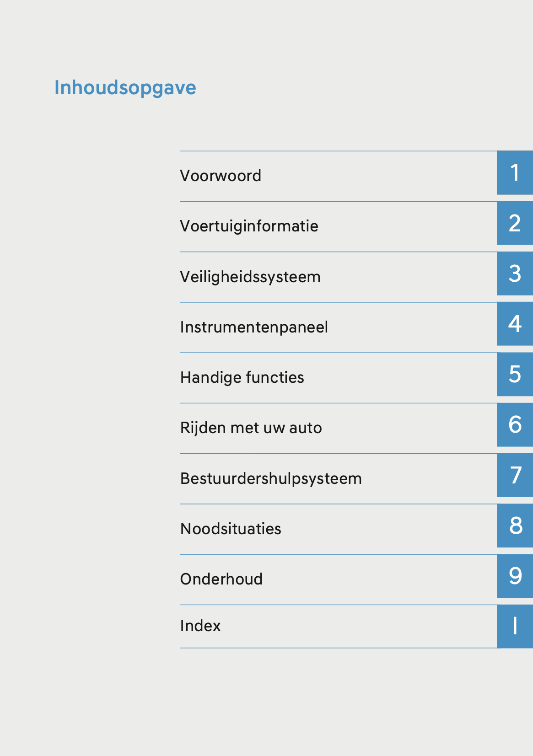This screenshot has height=756, width=533.
Task: Click the blue chapter tab 6
Action: coord(515,425)
